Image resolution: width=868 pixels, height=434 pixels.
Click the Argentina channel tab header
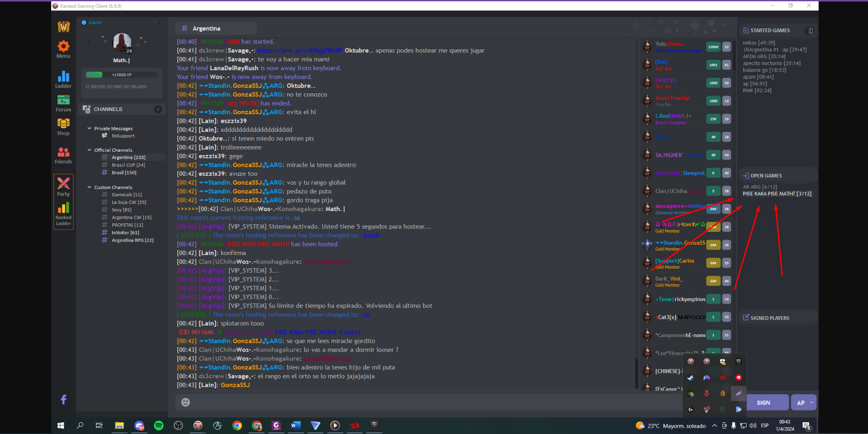216,29
